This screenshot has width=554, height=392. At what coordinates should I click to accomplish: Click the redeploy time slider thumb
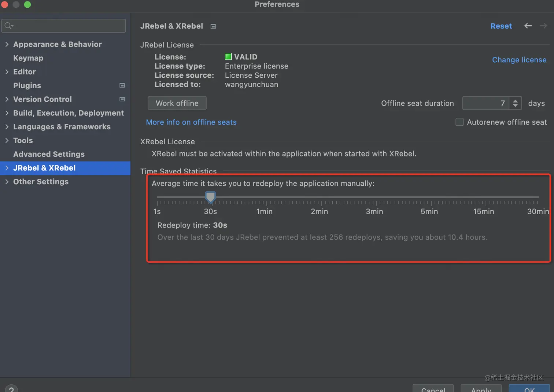pyautogui.click(x=210, y=197)
